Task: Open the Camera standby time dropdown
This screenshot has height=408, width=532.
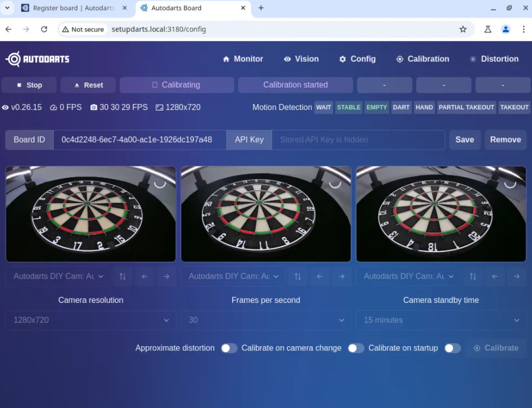Action: point(441,320)
